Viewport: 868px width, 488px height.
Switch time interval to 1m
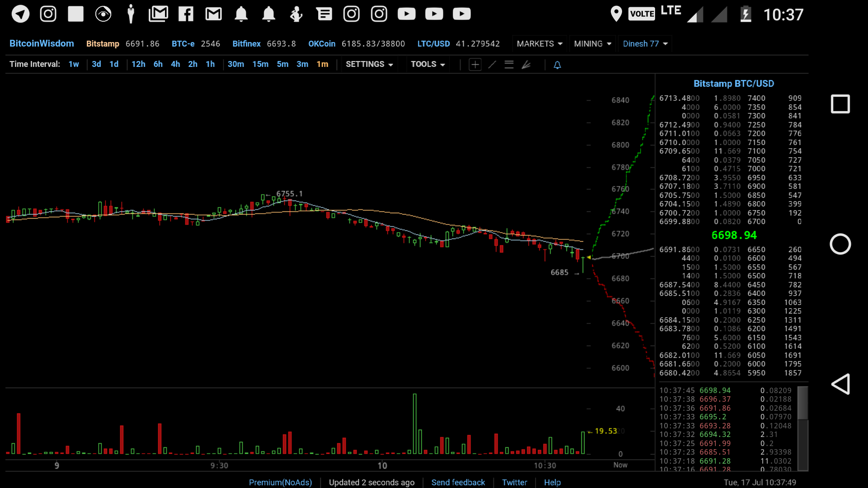click(322, 64)
